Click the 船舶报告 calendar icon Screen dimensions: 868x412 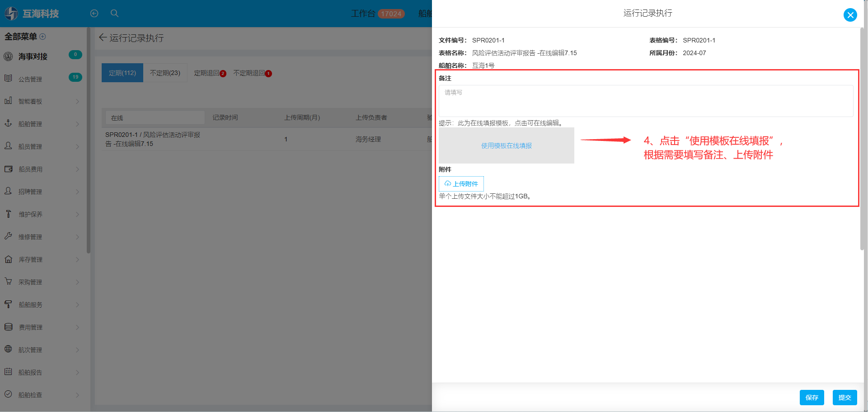(8, 372)
